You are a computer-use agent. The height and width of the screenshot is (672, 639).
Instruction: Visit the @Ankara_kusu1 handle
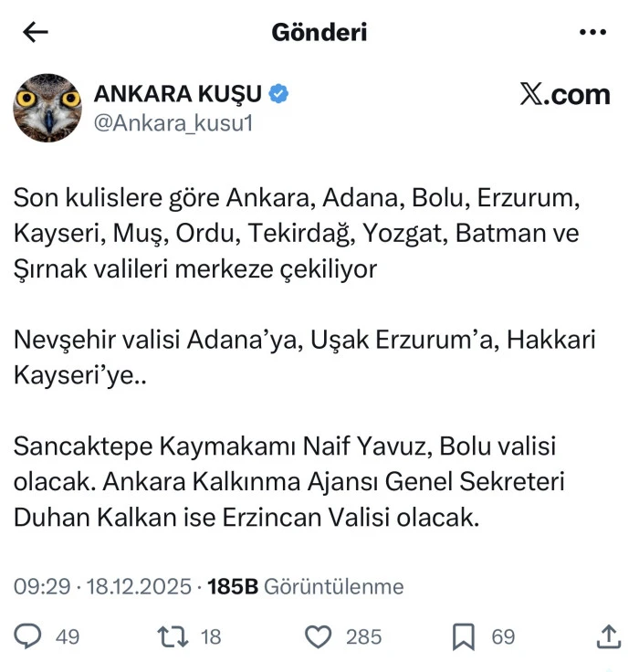[173, 123]
